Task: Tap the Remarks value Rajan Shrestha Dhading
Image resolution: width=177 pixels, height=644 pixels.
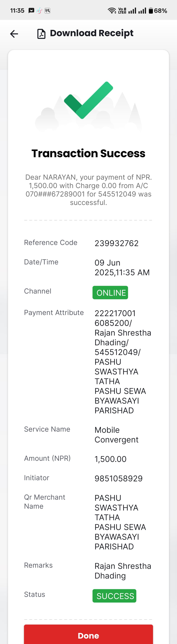Action: pyautogui.click(x=123, y=571)
